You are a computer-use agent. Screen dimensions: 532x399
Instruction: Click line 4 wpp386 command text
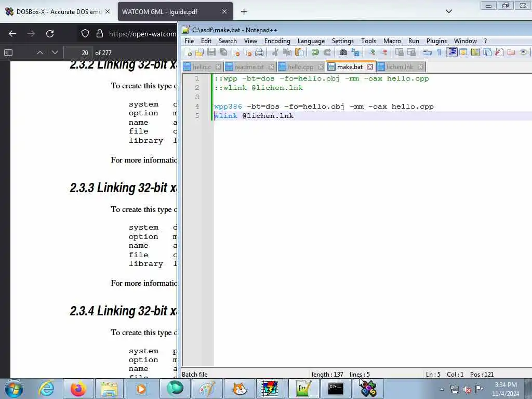coord(324,107)
